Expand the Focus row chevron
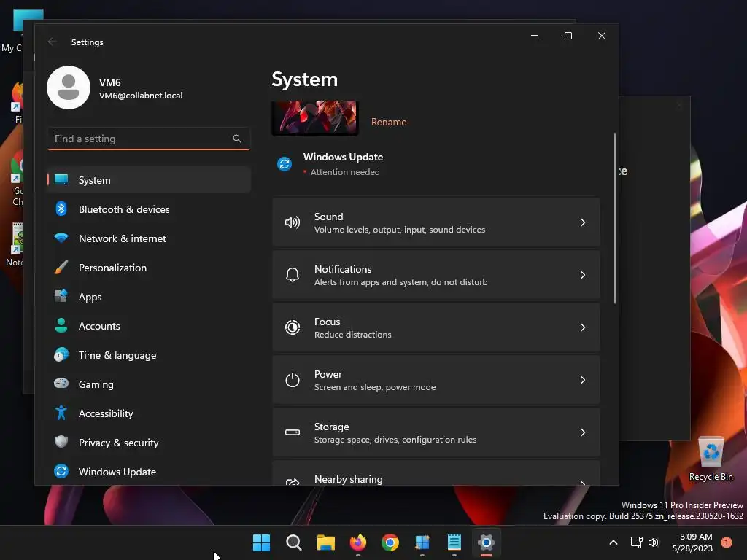 [583, 327]
